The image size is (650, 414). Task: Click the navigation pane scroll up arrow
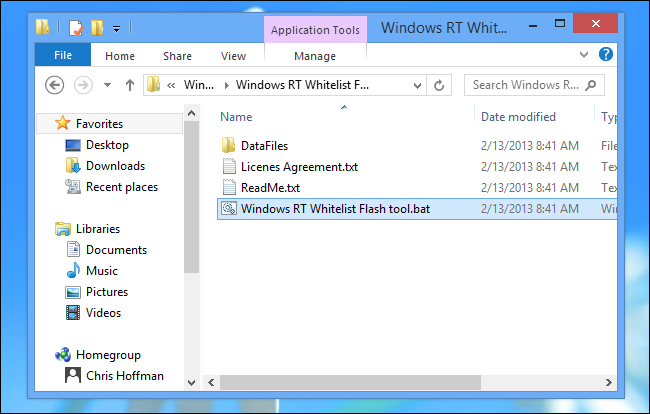[x=192, y=113]
